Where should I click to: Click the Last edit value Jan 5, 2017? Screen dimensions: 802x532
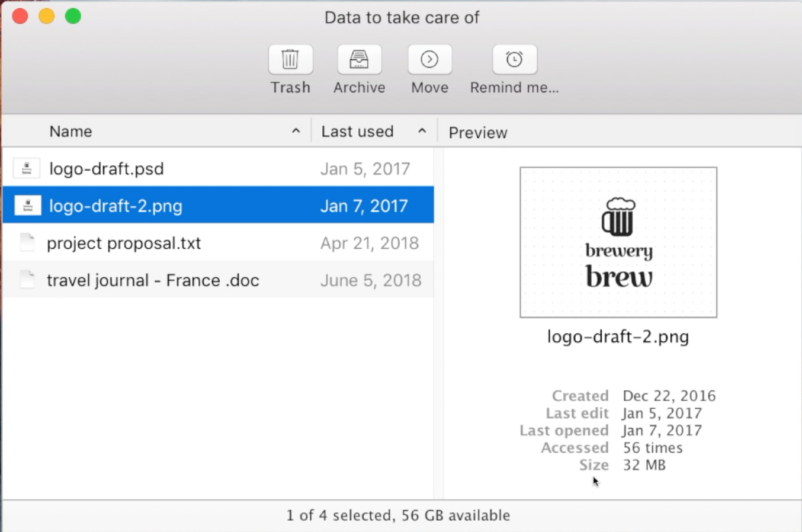point(662,413)
